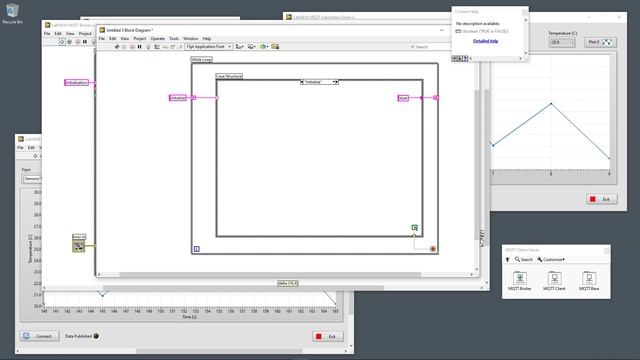Click the Context Help question mark button
Viewport: 640px width, 360px height.
point(465,59)
